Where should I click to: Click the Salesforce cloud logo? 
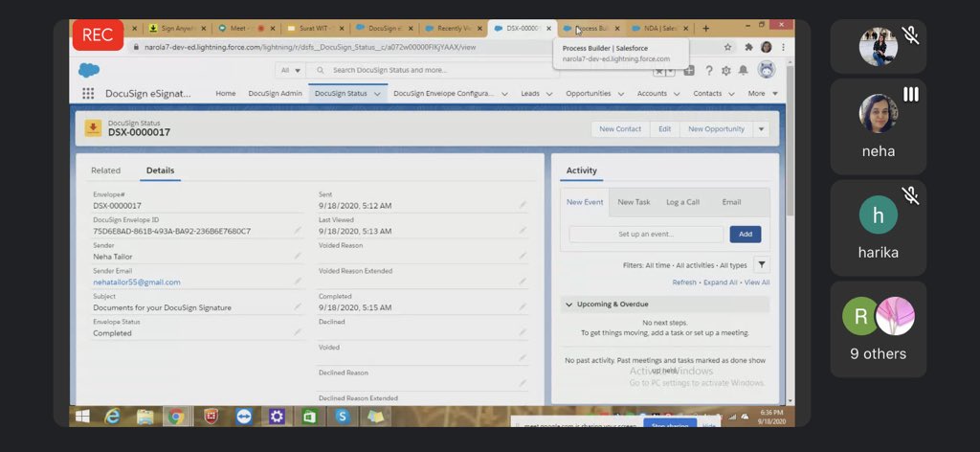[x=89, y=70]
